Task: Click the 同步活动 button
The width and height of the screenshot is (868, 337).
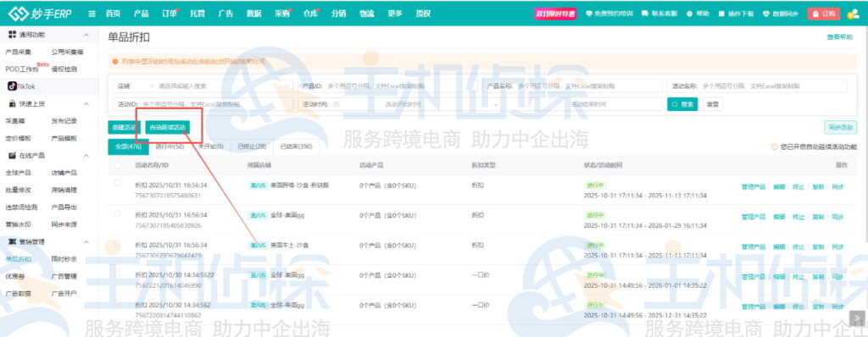Action: pos(840,127)
